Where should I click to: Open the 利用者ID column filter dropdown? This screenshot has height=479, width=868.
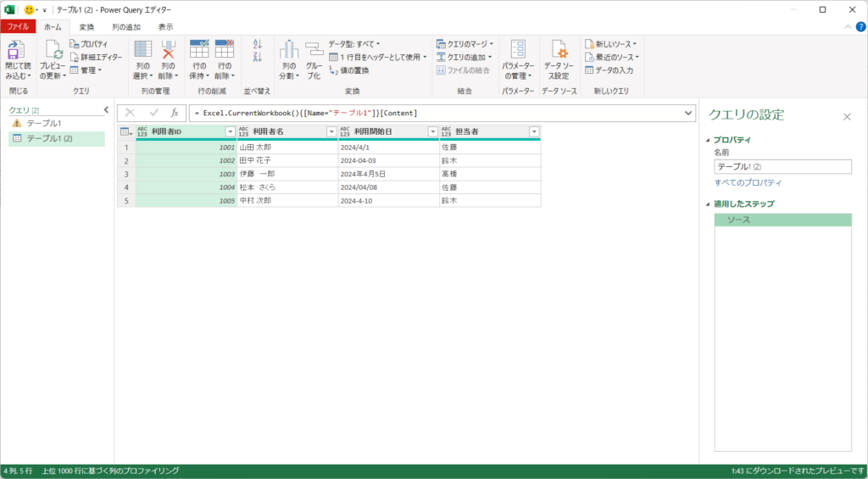231,131
